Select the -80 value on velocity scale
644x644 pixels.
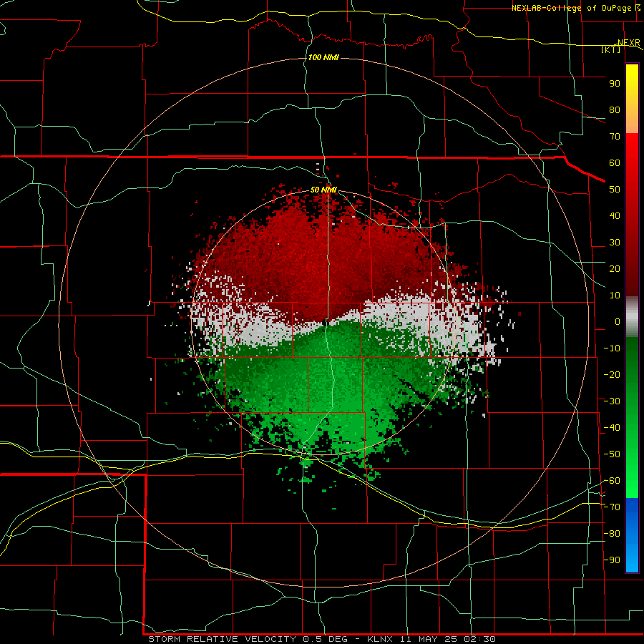pos(612,534)
